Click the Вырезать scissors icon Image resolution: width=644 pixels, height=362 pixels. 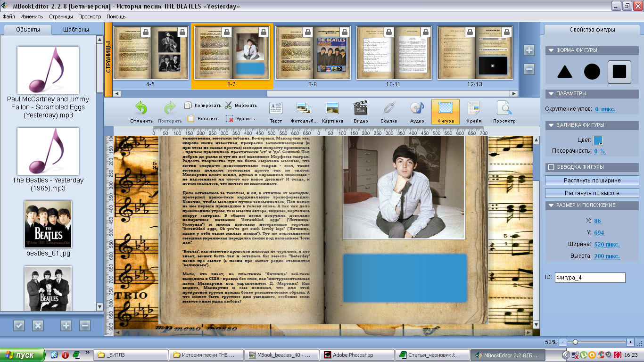[229, 106]
